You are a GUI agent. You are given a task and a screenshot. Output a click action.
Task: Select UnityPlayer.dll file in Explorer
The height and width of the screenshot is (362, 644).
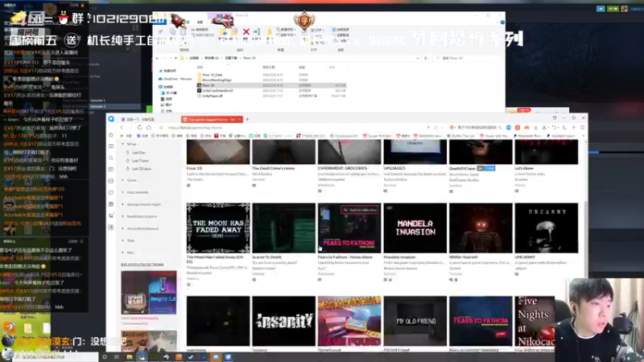pos(210,96)
